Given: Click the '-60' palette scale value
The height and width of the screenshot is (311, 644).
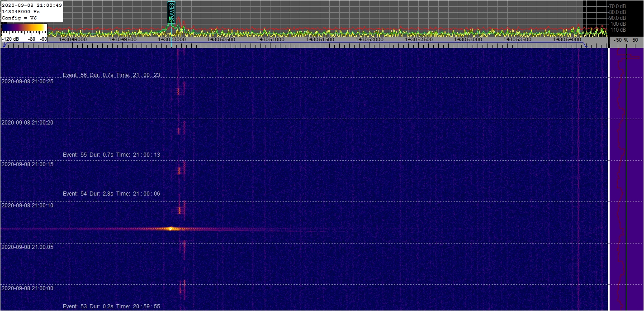Looking at the screenshot, I should point(43,39).
